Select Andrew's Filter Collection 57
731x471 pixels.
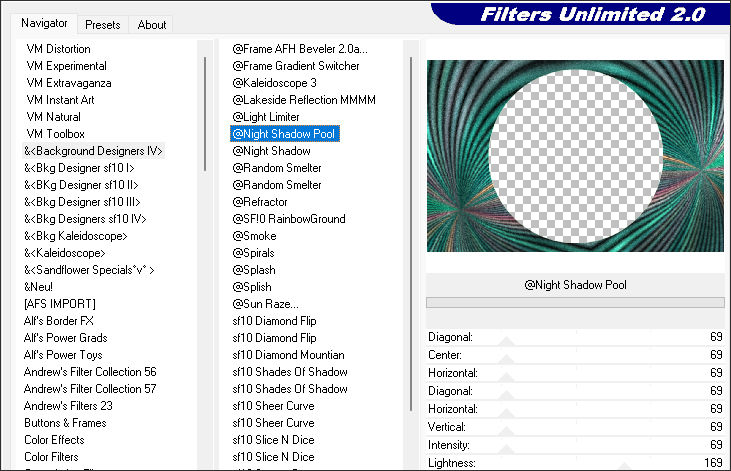point(90,389)
